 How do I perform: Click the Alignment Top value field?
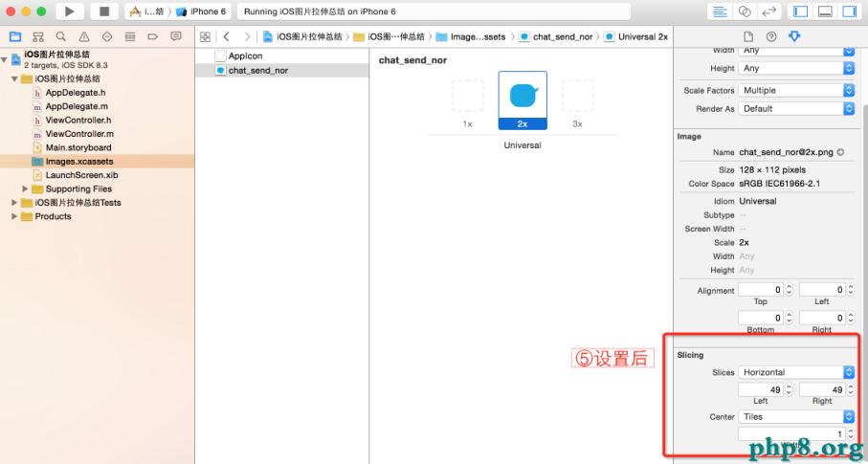(x=761, y=290)
